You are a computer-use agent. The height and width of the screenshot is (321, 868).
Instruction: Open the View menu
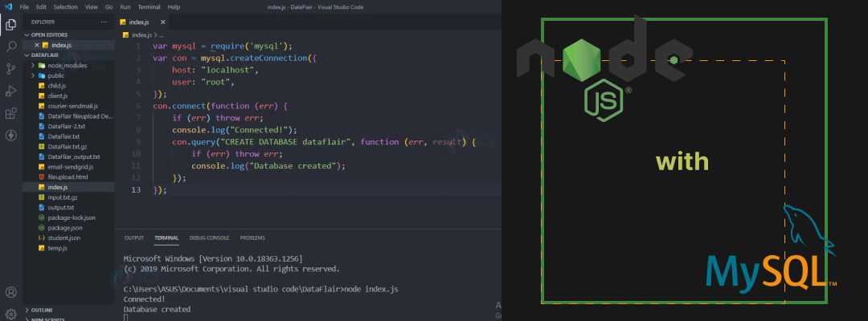pos(92,6)
